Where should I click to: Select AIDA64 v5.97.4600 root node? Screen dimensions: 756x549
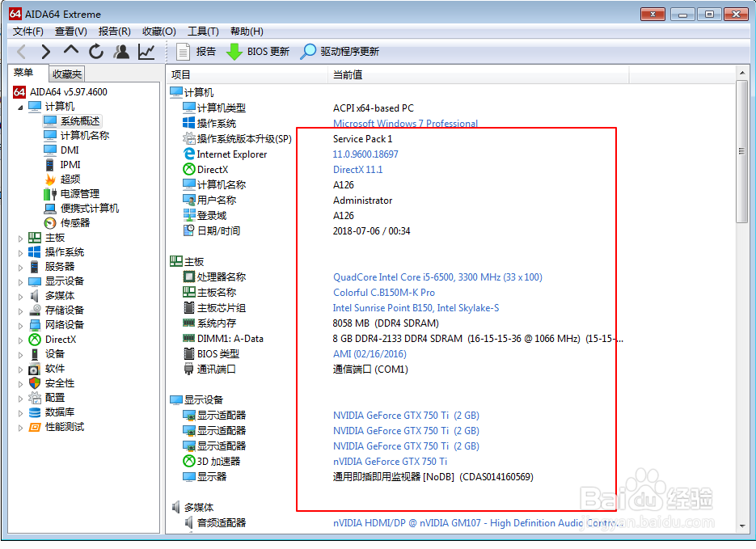69,92
